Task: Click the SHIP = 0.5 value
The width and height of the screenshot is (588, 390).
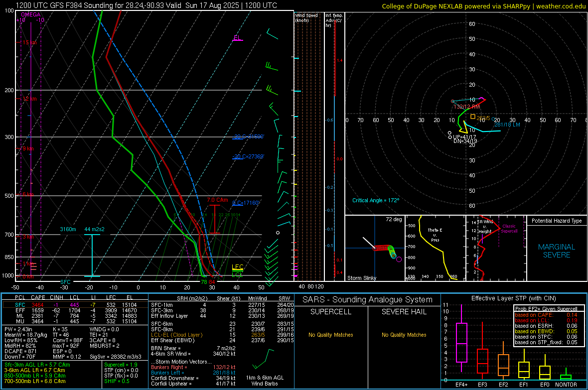Action: [117, 381]
